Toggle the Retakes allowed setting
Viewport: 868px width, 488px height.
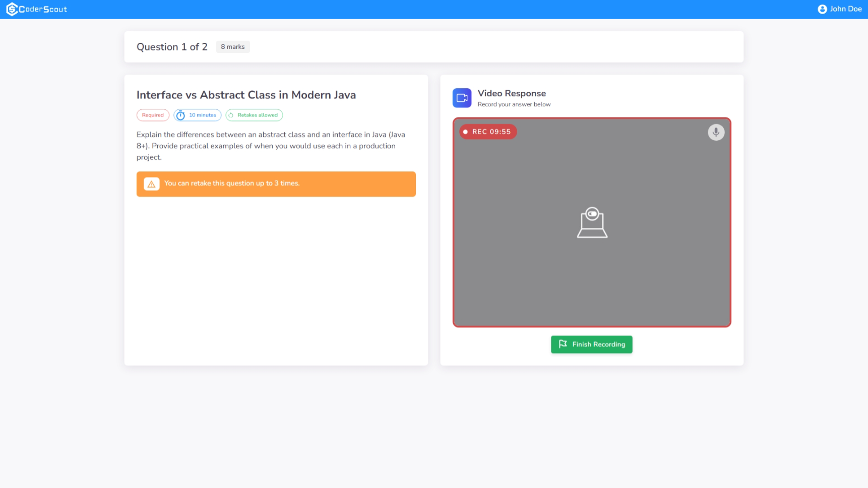tap(254, 115)
